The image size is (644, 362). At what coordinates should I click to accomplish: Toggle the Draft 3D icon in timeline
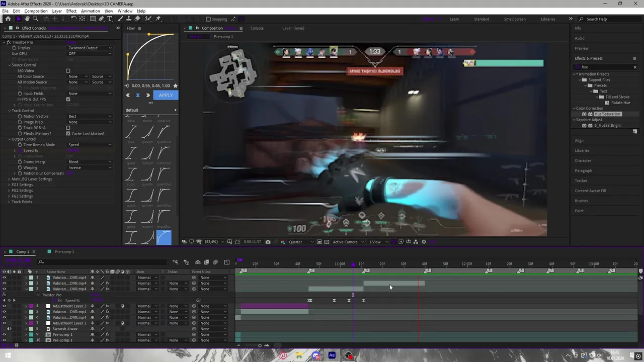186,262
